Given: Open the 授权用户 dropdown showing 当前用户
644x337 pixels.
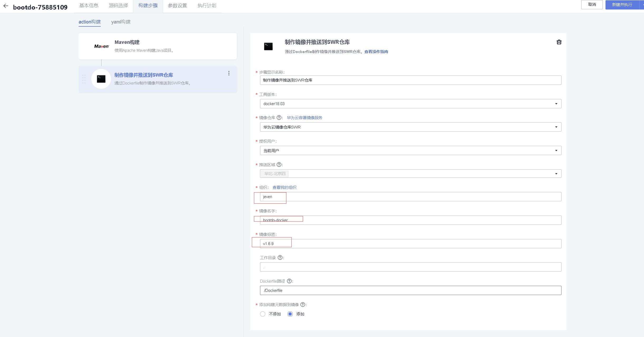Looking at the screenshot, I should [x=556, y=150].
